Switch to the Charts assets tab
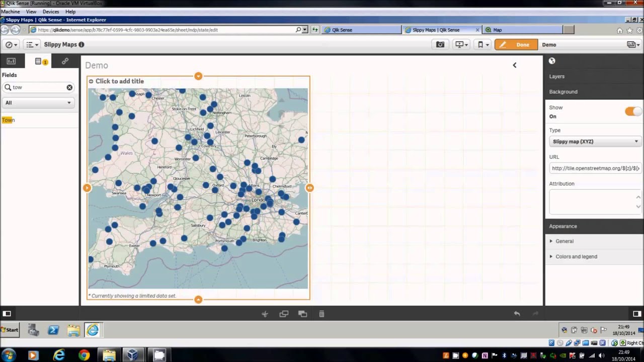The height and width of the screenshot is (362, 644). coord(11,61)
